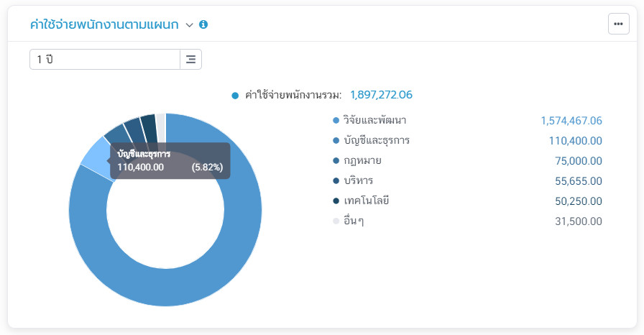Click the บริหาร legend color dot
The height and width of the screenshot is (335, 644).
tap(336, 181)
